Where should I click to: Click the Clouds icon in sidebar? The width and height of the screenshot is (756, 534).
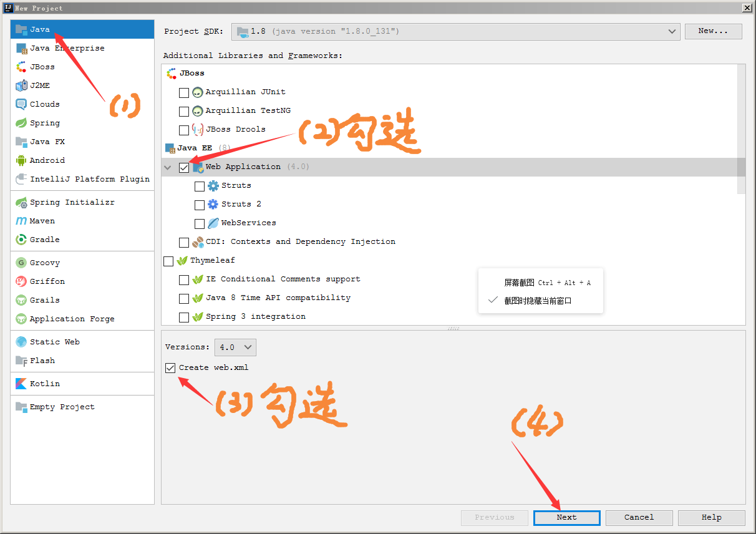[x=21, y=104]
